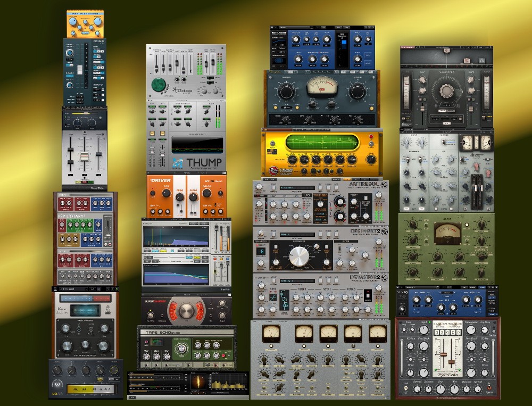Toggle the left yellow square button in THUMP
This screenshot has height=406, width=532.
(x=152, y=134)
